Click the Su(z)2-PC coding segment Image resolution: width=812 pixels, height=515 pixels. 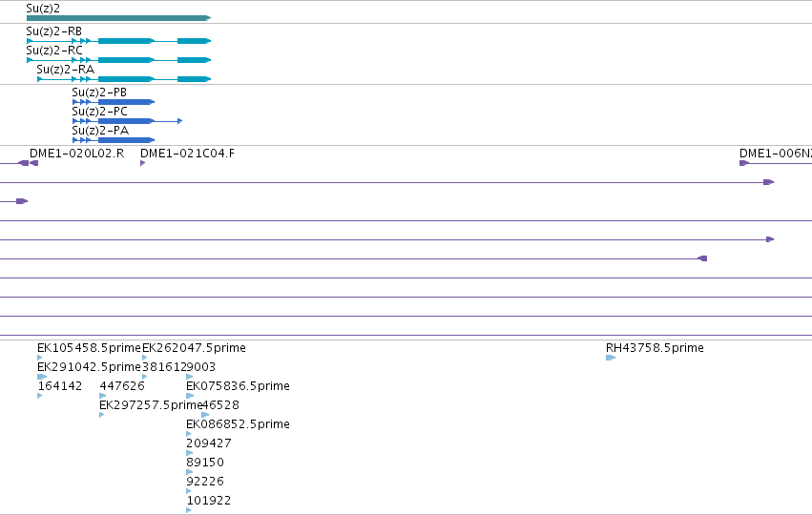128,121
